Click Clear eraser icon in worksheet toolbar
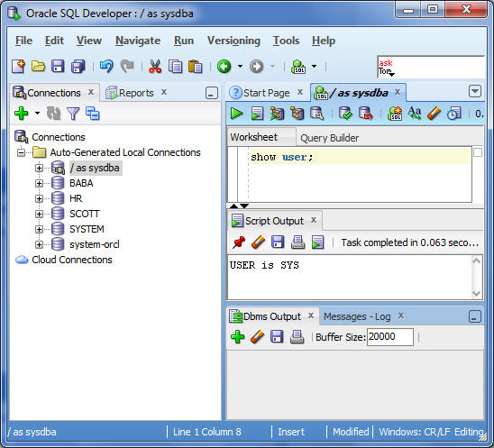 (x=434, y=114)
